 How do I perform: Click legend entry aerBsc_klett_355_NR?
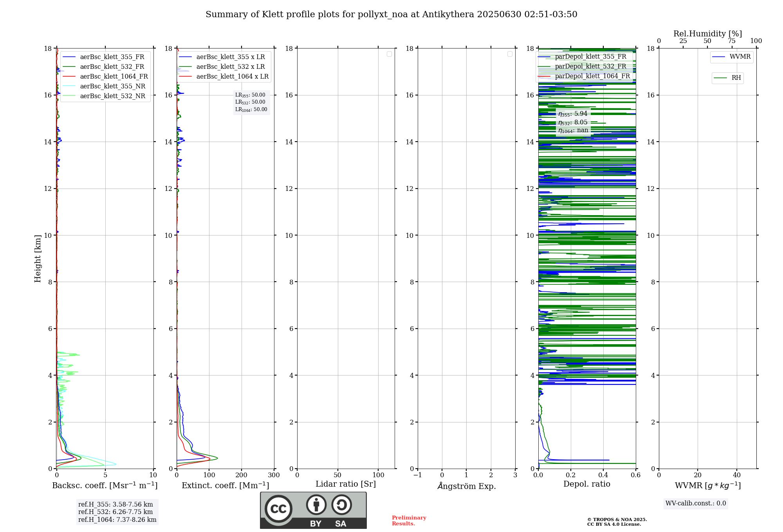pyautogui.click(x=106, y=86)
